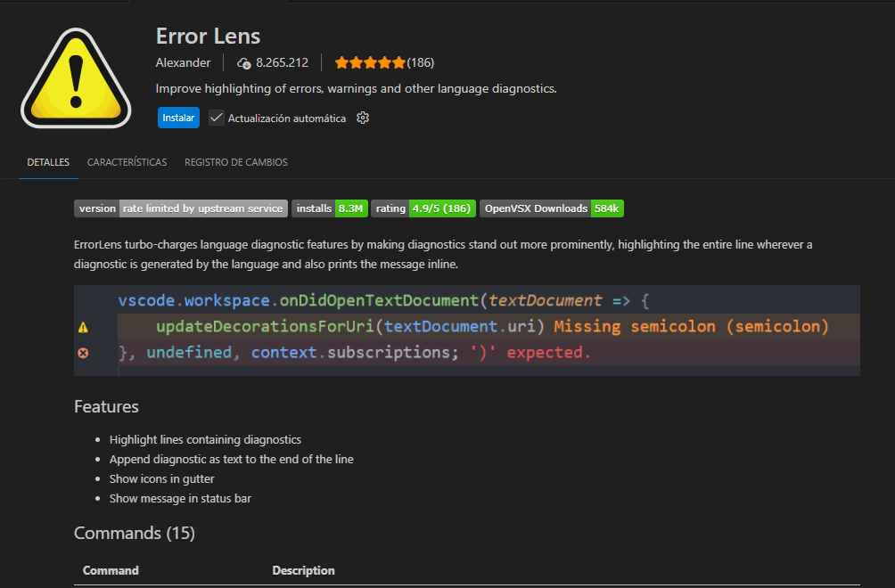Click the red error icon in code gutter
This screenshot has width=895, height=588.
click(x=83, y=353)
